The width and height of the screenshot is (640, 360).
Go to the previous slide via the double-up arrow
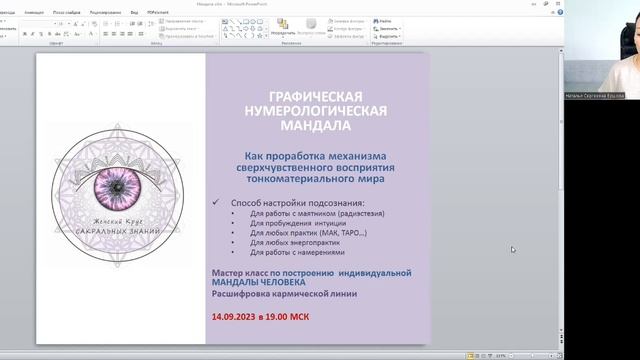coord(561,336)
